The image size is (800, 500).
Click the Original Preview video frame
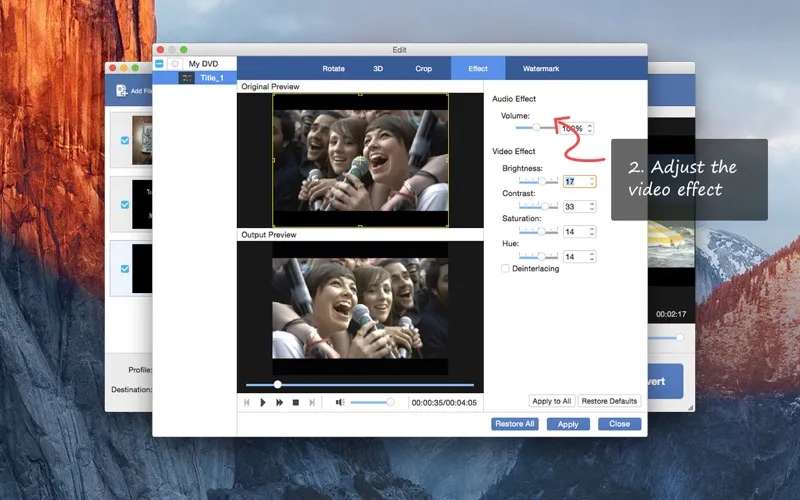pyautogui.click(x=360, y=160)
